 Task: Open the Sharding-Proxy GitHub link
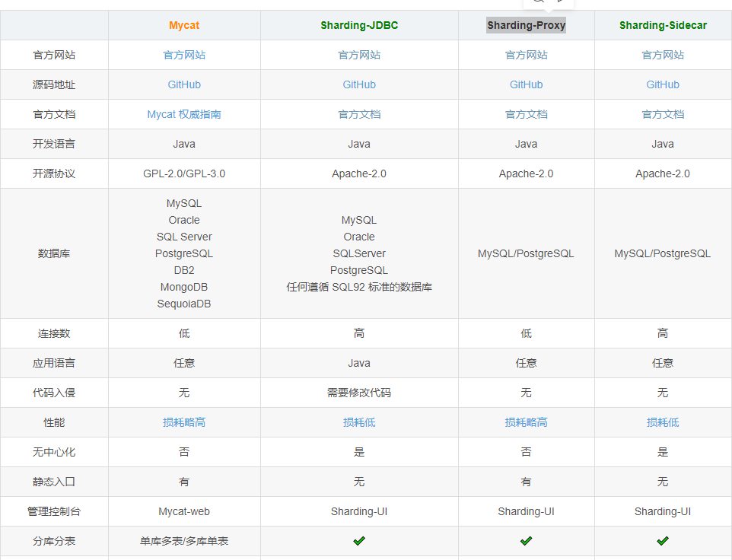point(526,84)
